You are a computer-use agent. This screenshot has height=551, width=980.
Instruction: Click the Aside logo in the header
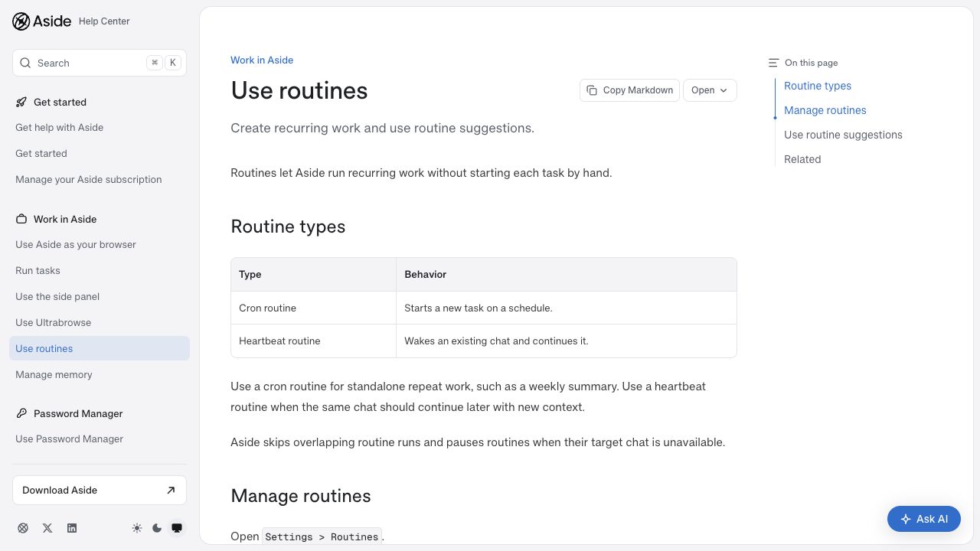(x=42, y=21)
